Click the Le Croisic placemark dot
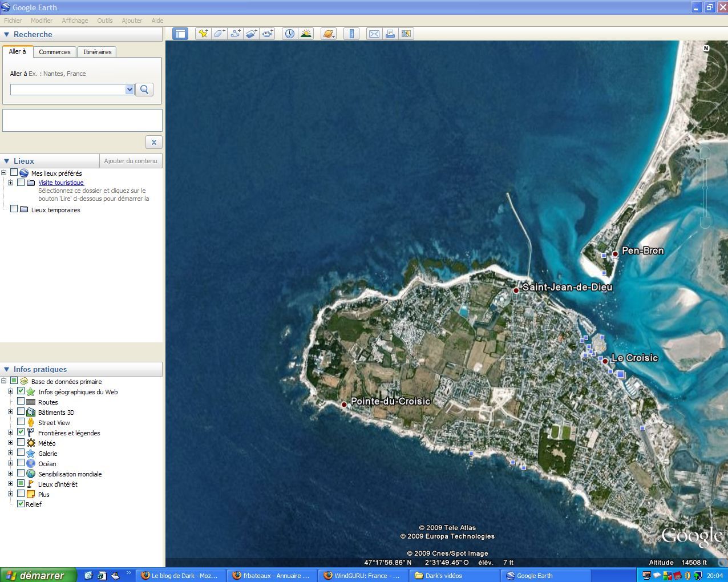 click(605, 361)
